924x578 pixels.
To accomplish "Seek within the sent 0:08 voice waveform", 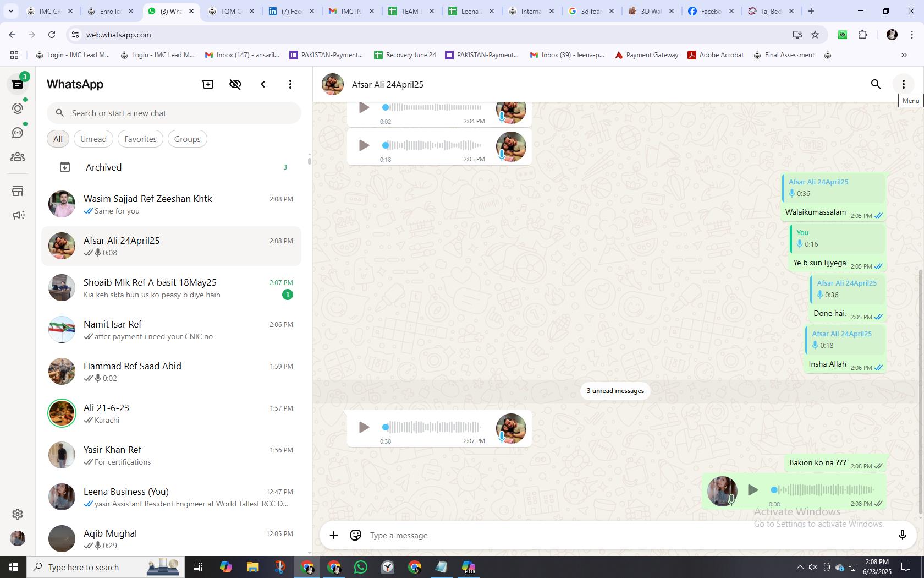I will 823,490.
